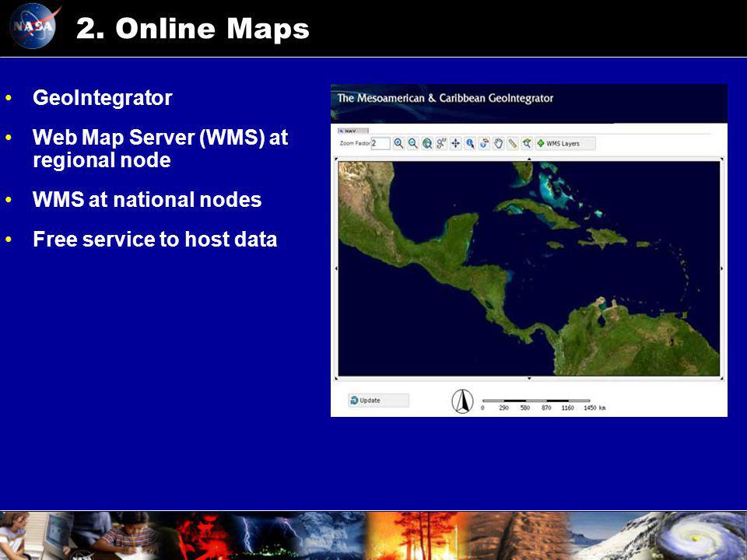Image resolution: width=747 pixels, height=560 pixels.
Task: Click the 'WMS at national nodes' bullet
Action: pyautogui.click(x=147, y=200)
